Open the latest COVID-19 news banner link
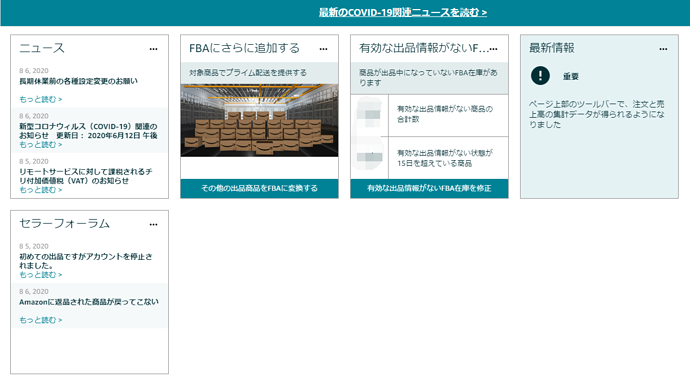 pyautogui.click(x=403, y=12)
